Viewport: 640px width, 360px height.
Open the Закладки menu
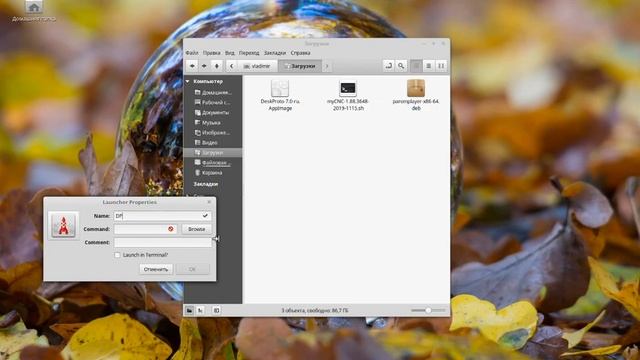click(275, 53)
